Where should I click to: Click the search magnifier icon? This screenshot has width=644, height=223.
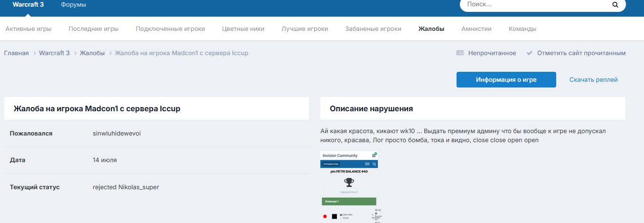click(x=615, y=5)
